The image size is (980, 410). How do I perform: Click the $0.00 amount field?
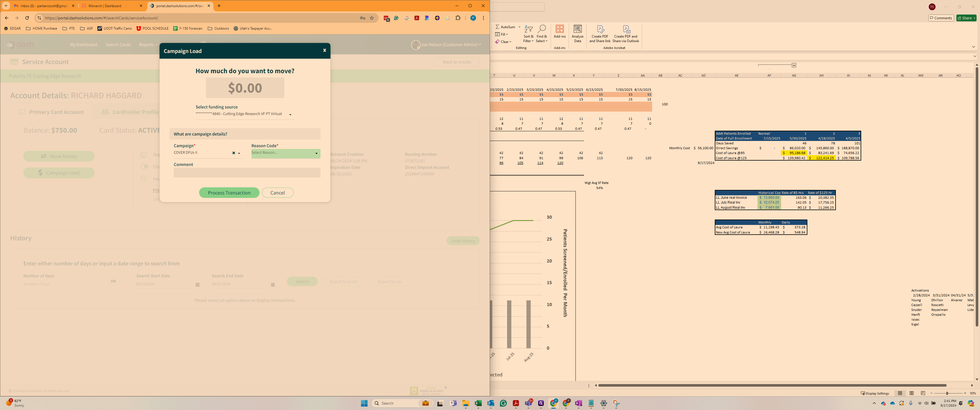coord(245,88)
